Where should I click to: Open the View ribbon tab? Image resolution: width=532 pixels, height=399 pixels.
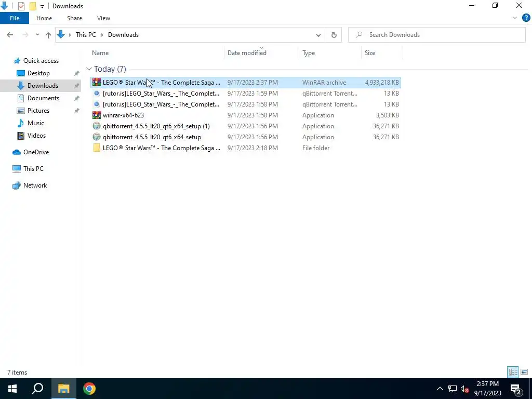[103, 18]
